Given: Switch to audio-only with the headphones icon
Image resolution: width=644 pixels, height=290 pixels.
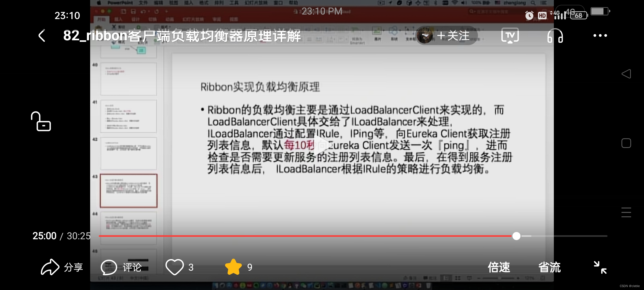Looking at the screenshot, I should (x=555, y=36).
